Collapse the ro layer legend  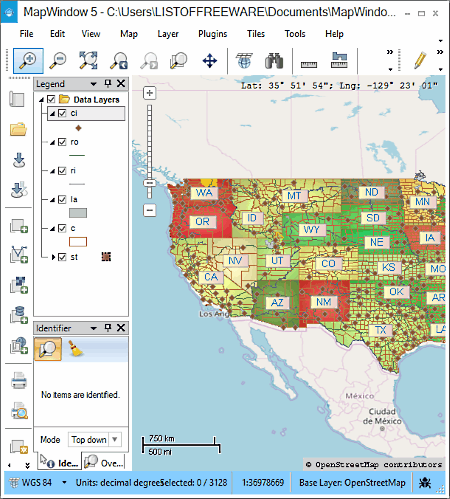53,143
